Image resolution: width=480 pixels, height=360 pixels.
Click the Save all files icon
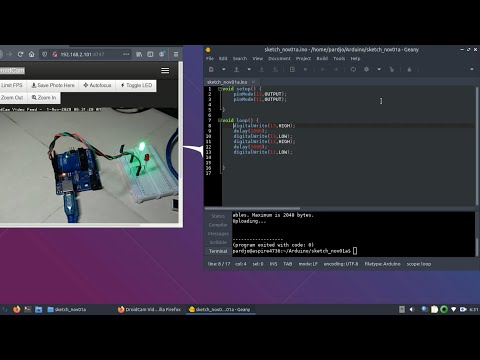(x=275, y=69)
